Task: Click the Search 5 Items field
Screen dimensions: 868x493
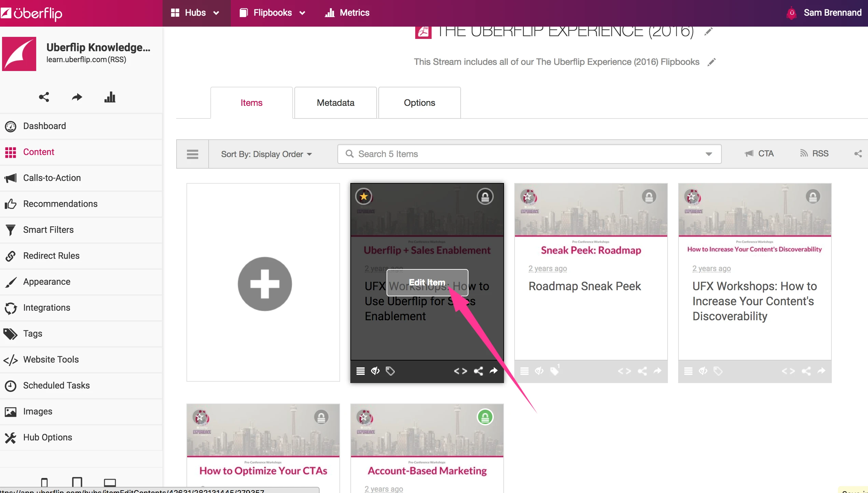Action: tap(529, 154)
